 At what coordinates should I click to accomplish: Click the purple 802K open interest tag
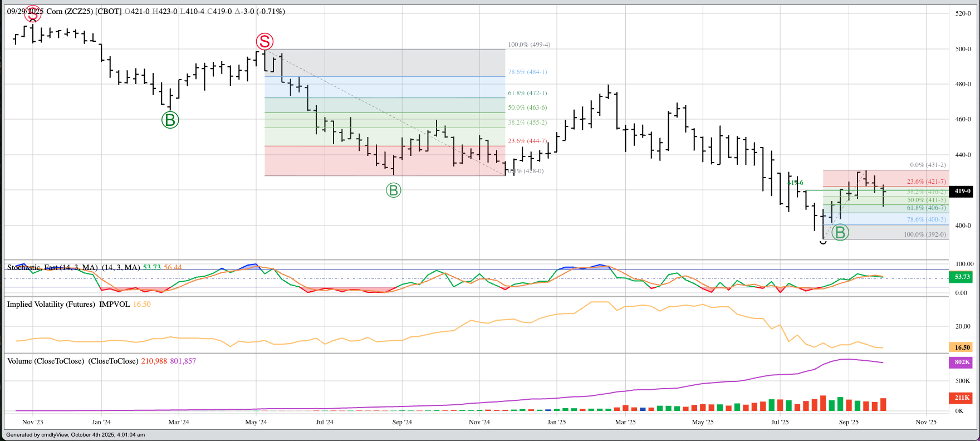click(962, 362)
